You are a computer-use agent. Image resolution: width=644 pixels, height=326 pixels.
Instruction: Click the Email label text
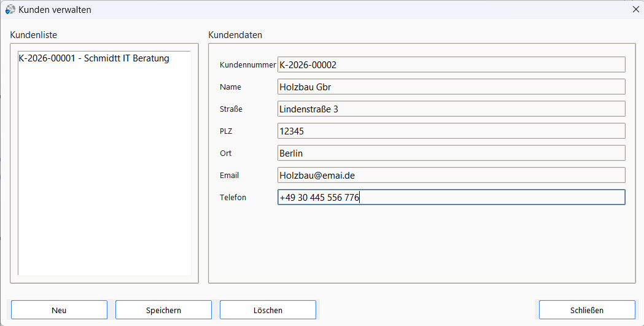pyautogui.click(x=229, y=176)
